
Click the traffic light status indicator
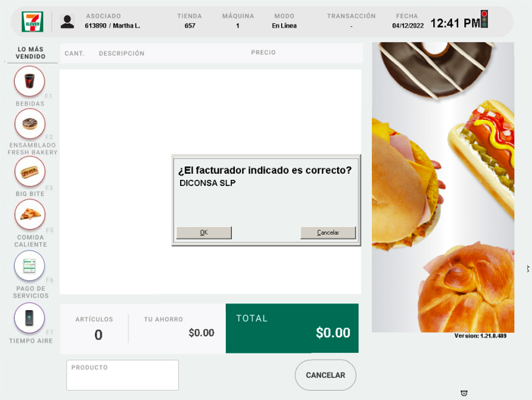(484, 18)
